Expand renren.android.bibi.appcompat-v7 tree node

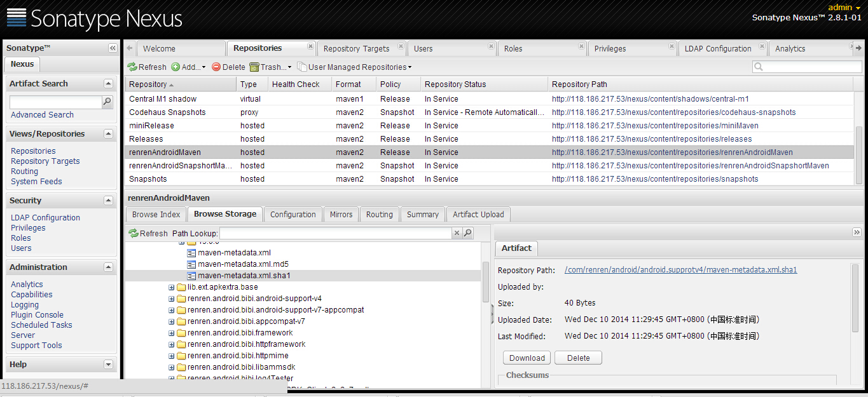[x=171, y=321]
